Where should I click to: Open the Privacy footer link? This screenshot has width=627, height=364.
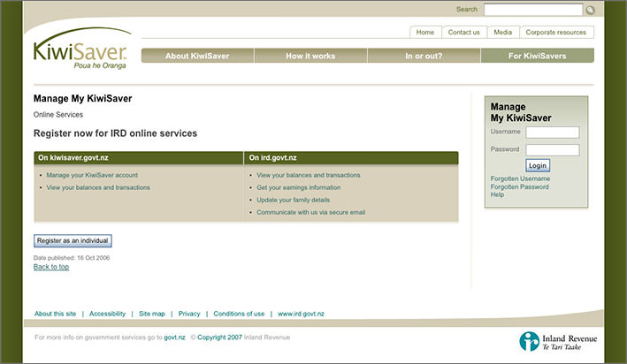click(189, 314)
